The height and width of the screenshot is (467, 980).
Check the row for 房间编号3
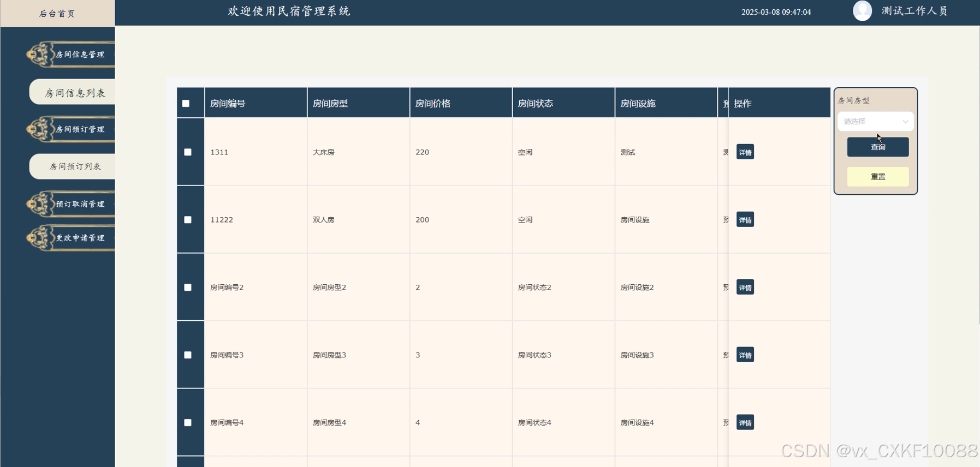coord(188,355)
